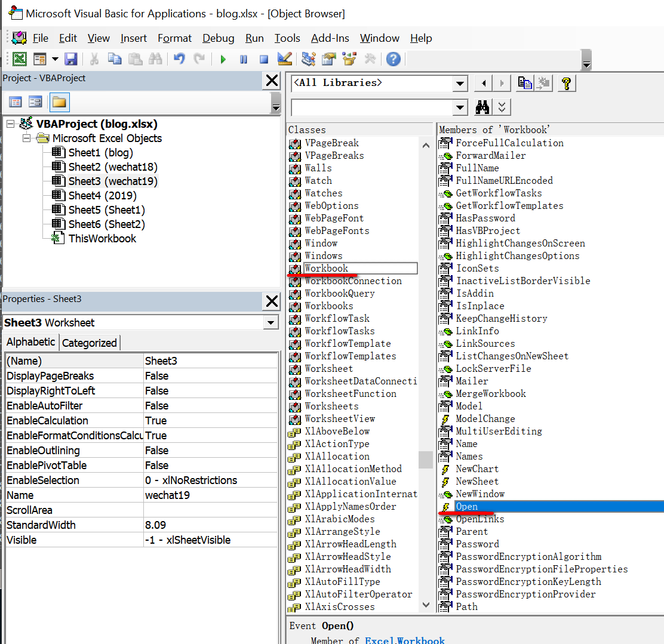Run the macro with green play icon
Viewport: 664px width, 644px height.
tap(223, 59)
